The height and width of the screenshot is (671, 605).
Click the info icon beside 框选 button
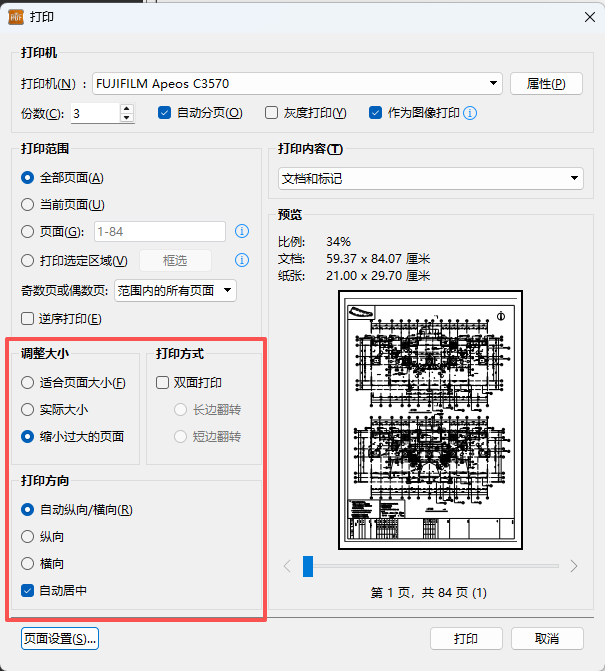[x=241, y=261]
